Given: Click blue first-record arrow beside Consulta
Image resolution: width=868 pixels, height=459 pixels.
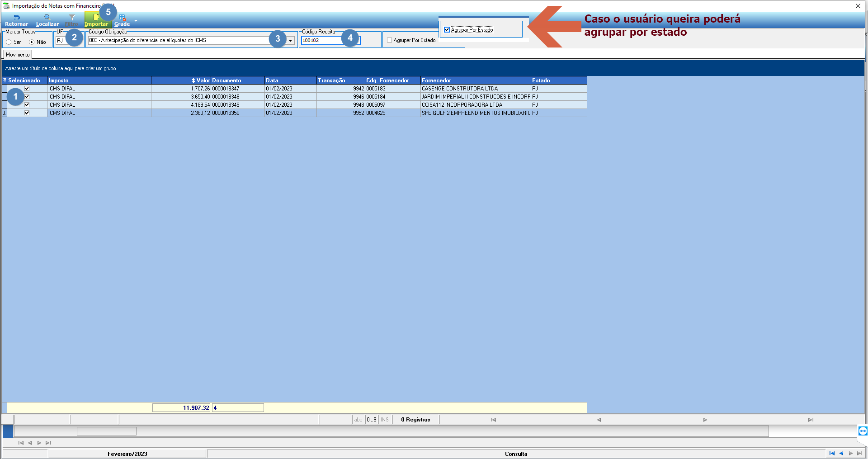Looking at the screenshot, I should pos(832,453).
